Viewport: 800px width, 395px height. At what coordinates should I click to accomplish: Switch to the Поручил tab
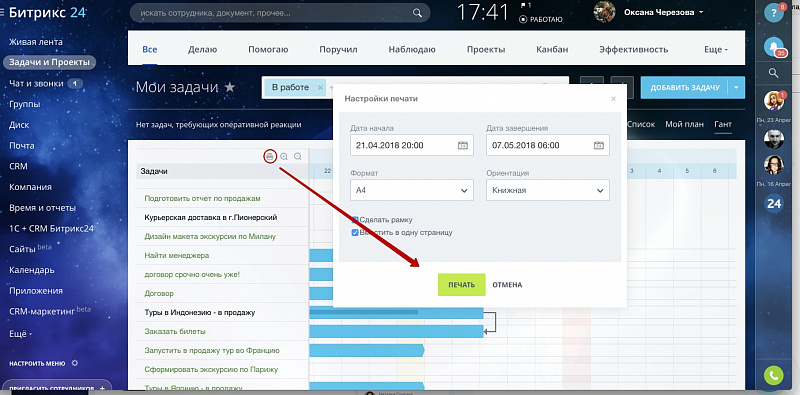coord(338,50)
